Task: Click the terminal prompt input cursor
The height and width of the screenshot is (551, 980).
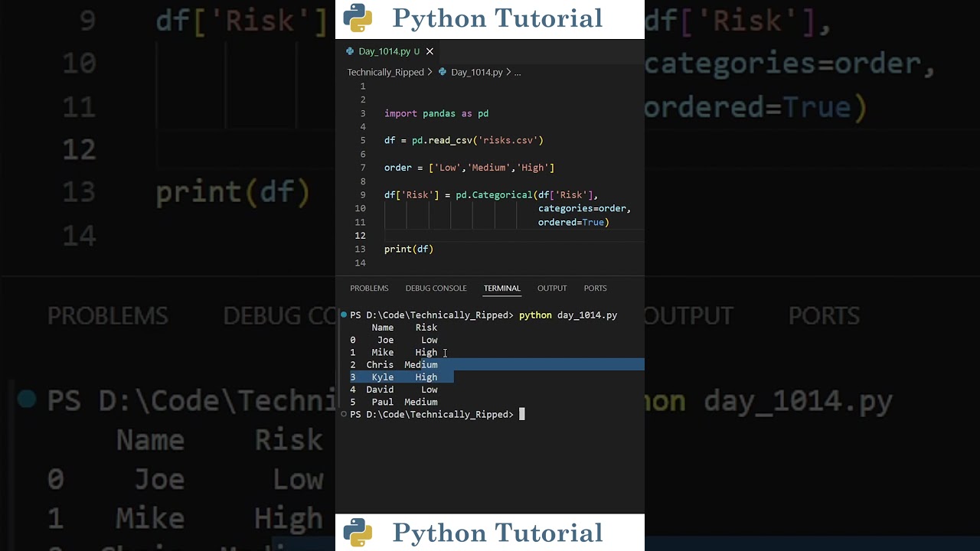Action: coord(522,414)
